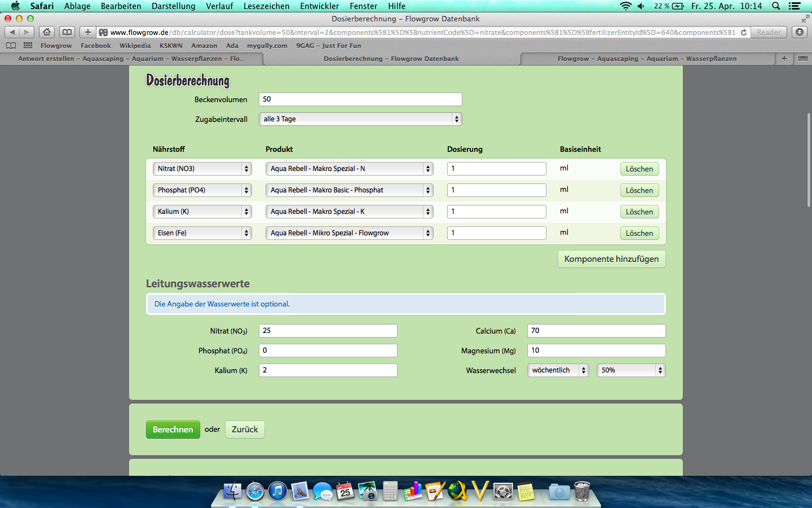Open Mail stamp icon in the Dock
Screen dimensions: 812x508
(300, 491)
